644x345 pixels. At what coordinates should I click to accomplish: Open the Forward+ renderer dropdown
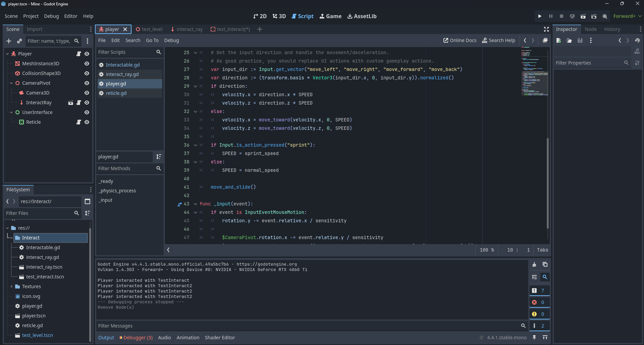pyautogui.click(x=627, y=16)
